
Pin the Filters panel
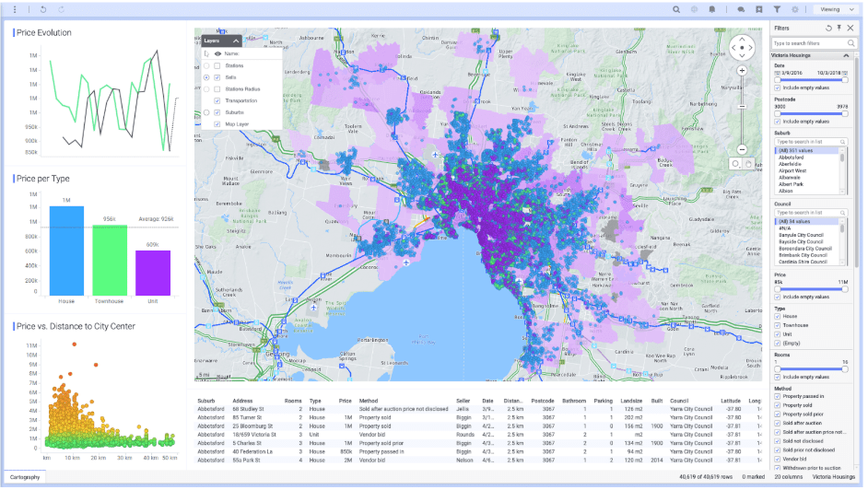click(839, 28)
